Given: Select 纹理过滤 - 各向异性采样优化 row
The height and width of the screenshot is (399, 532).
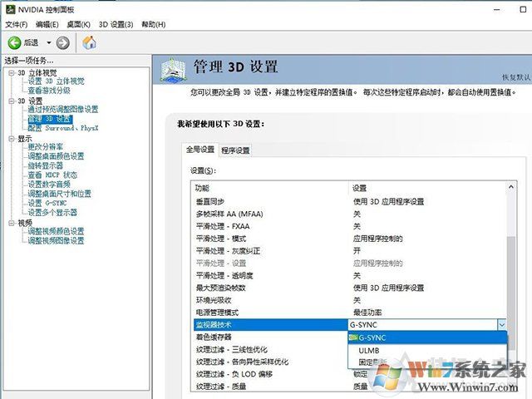Looking at the screenshot, I should (x=271, y=362).
